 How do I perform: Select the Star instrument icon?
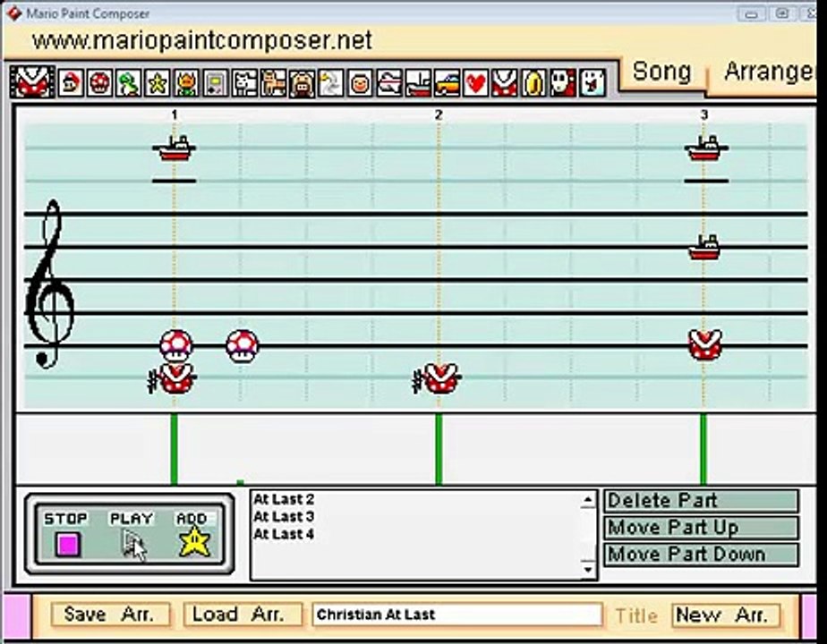158,83
